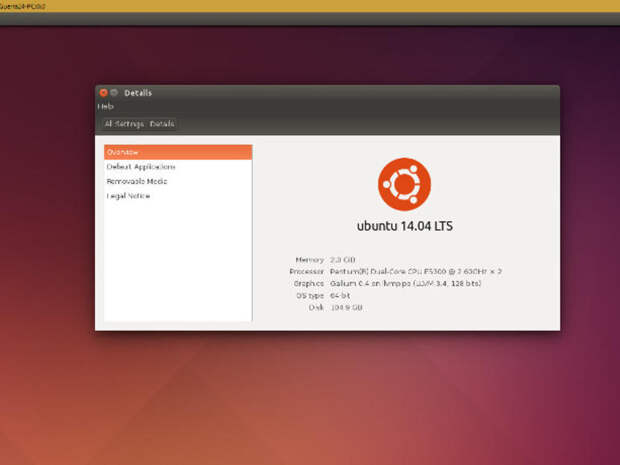The image size is (620, 465).
Task: Select Overview in the sidebar
Action: point(177,152)
